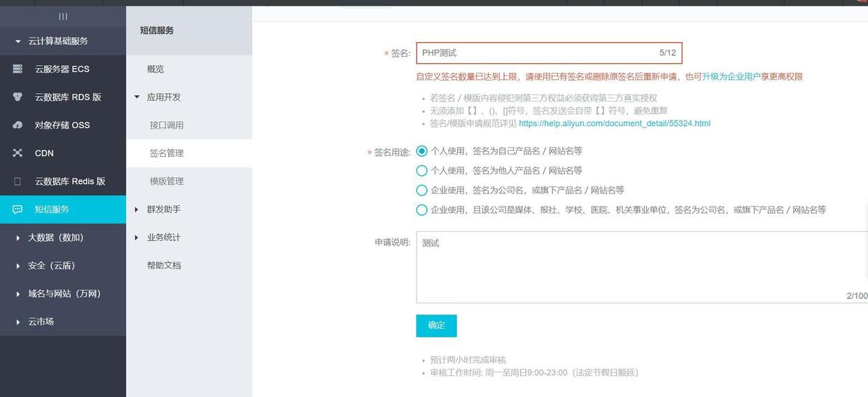
Task: Select 个人使用，签名为自己产品名 radio option
Action: click(421, 151)
